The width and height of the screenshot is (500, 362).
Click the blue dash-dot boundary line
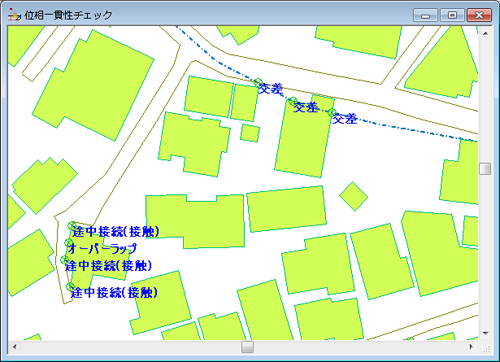[x=400, y=127]
